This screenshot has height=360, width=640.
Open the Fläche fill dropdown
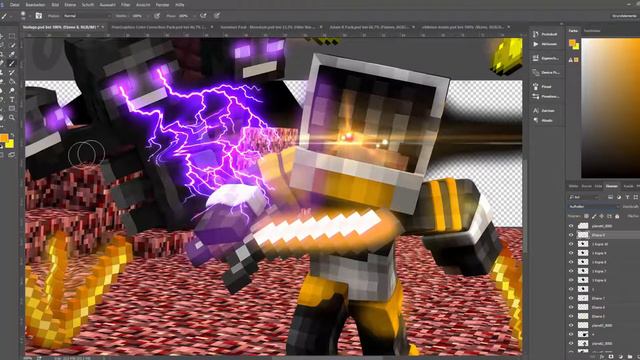pos(633,216)
